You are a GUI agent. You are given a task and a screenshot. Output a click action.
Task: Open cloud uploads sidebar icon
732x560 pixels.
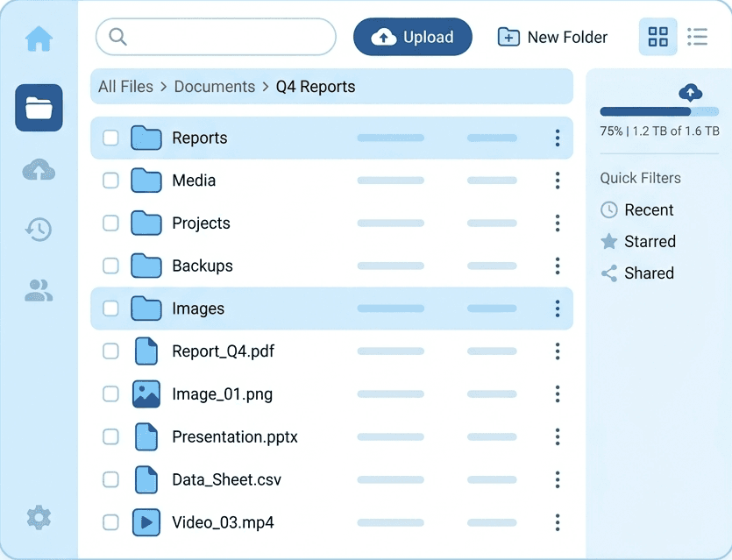(x=39, y=169)
